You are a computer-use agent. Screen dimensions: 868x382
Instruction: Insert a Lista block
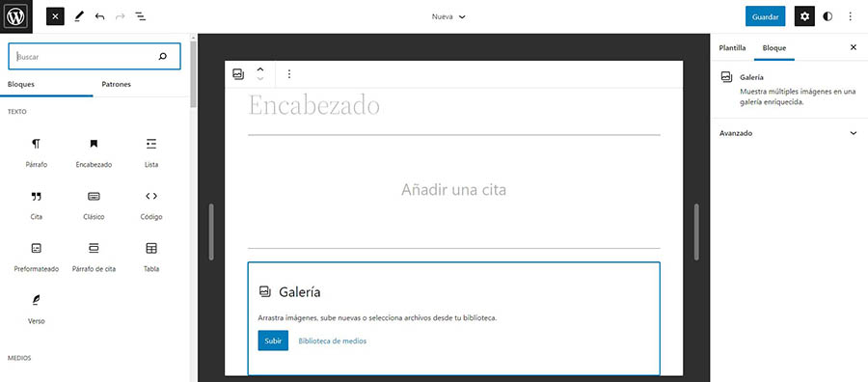click(x=151, y=153)
